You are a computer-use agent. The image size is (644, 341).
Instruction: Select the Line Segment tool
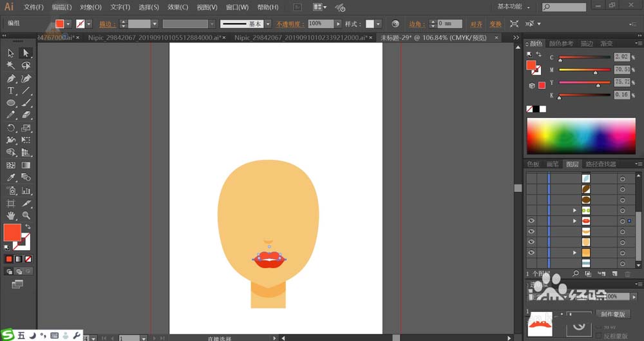[26, 90]
